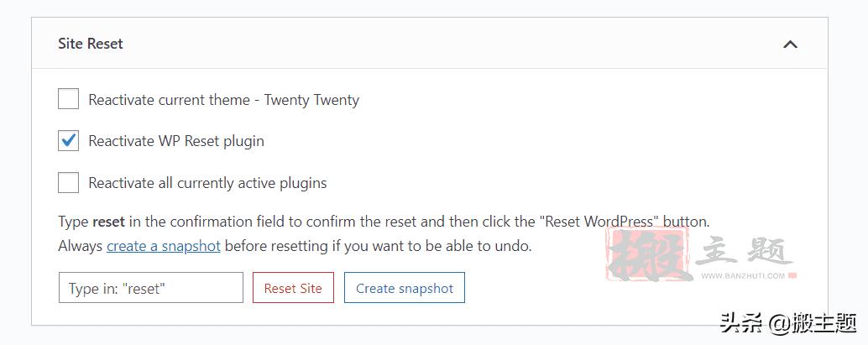Focus the 'Type in: reset' confirmation field
The height and width of the screenshot is (345, 868).
click(151, 288)
